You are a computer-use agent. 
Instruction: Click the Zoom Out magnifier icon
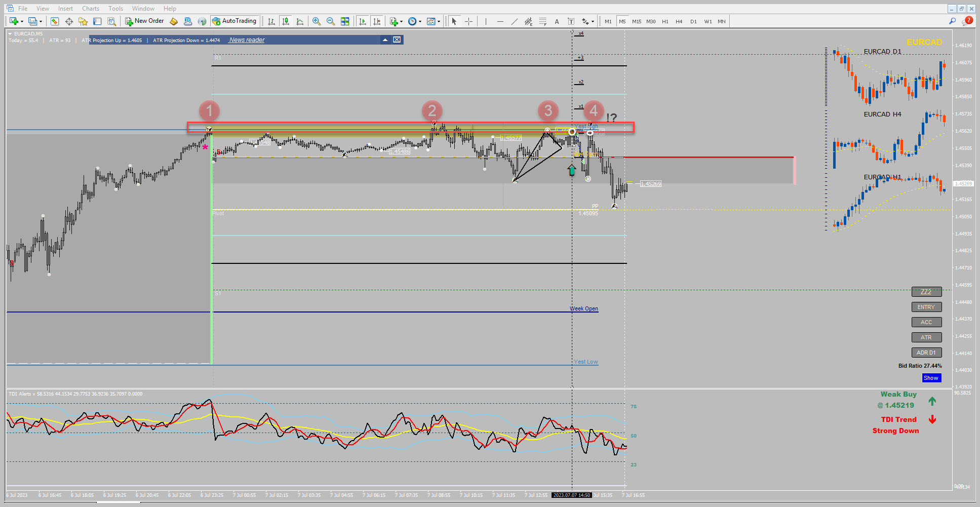click(331, 21)
